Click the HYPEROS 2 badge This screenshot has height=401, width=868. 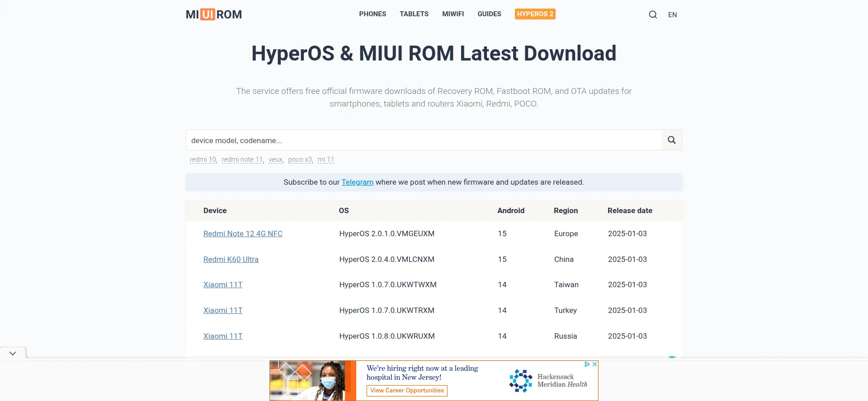coord(535,14)
